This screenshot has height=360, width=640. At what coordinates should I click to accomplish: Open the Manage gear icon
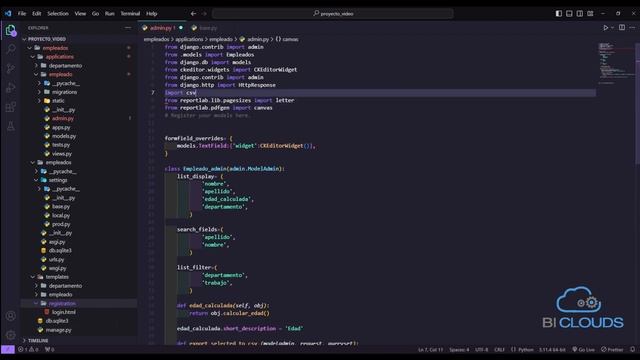click(11, 335)
